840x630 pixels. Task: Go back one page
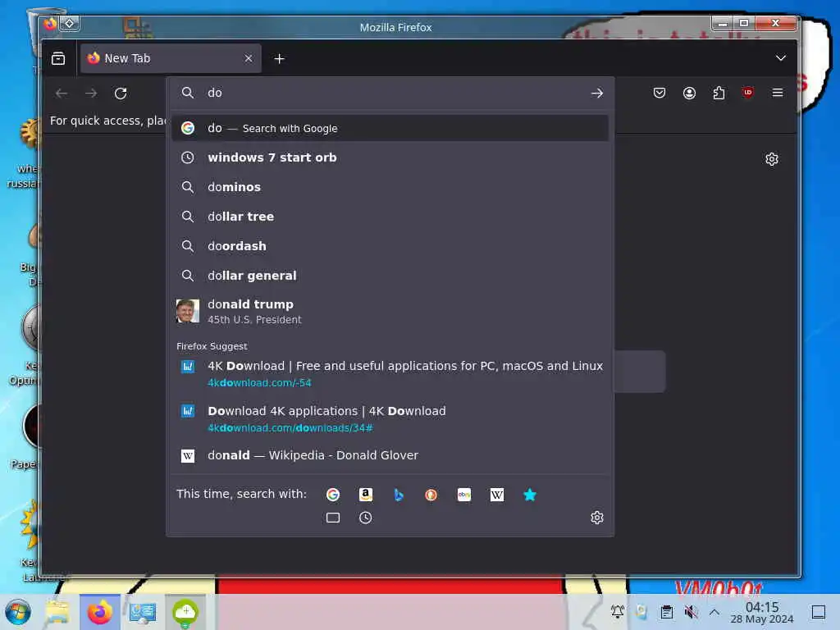(62, 94)
